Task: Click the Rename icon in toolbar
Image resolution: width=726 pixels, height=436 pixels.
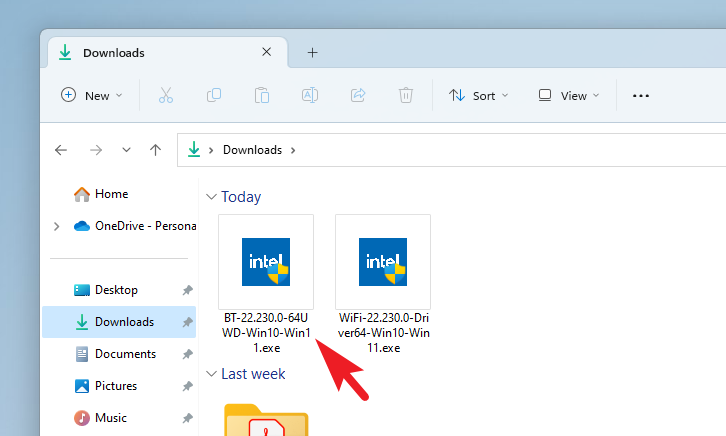Action: 310,95
